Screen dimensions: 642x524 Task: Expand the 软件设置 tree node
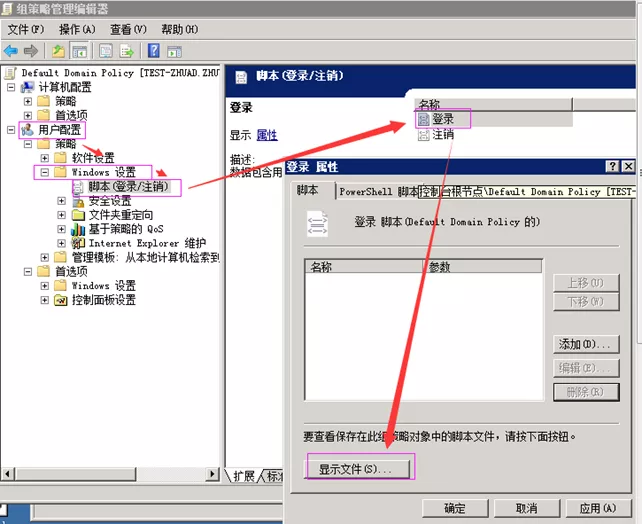(45, 158)
